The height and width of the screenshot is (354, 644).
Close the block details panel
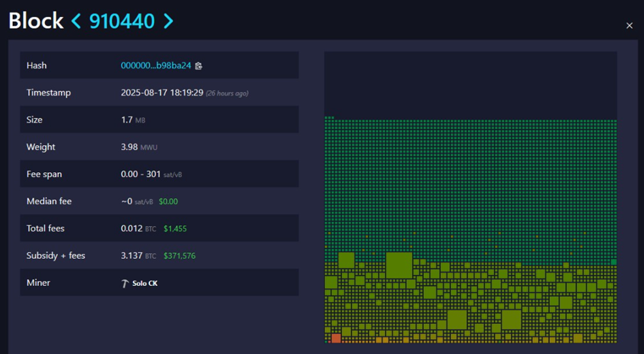(x=629, y=26)
